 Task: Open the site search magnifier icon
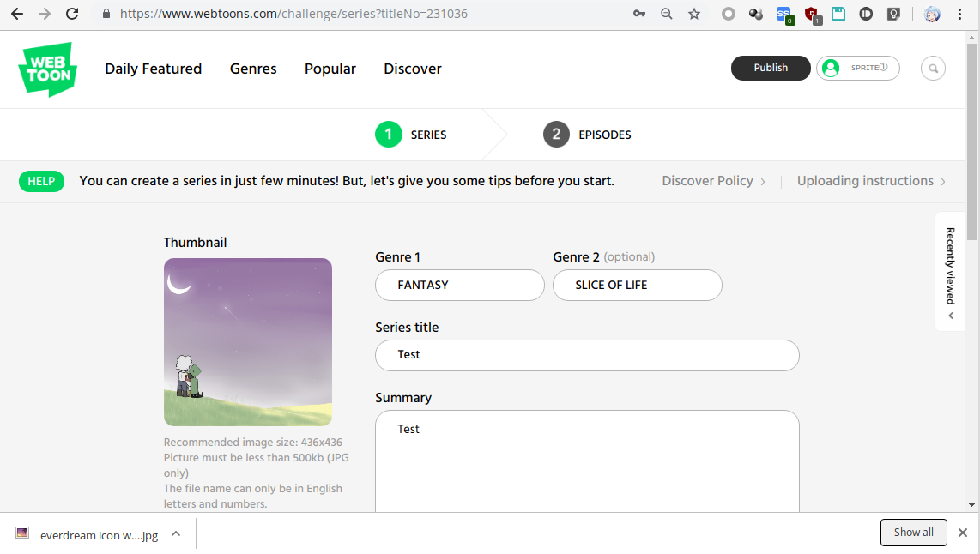click(933, 69)
